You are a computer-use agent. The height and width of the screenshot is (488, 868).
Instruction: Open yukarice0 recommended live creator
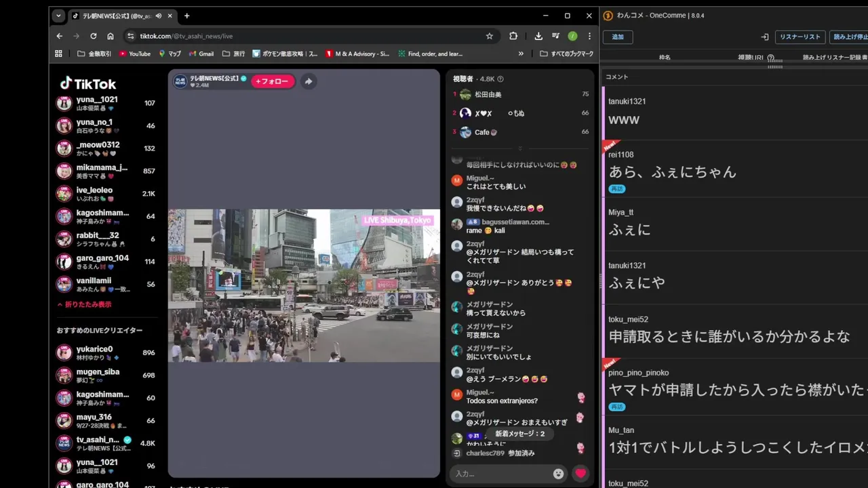106,352
